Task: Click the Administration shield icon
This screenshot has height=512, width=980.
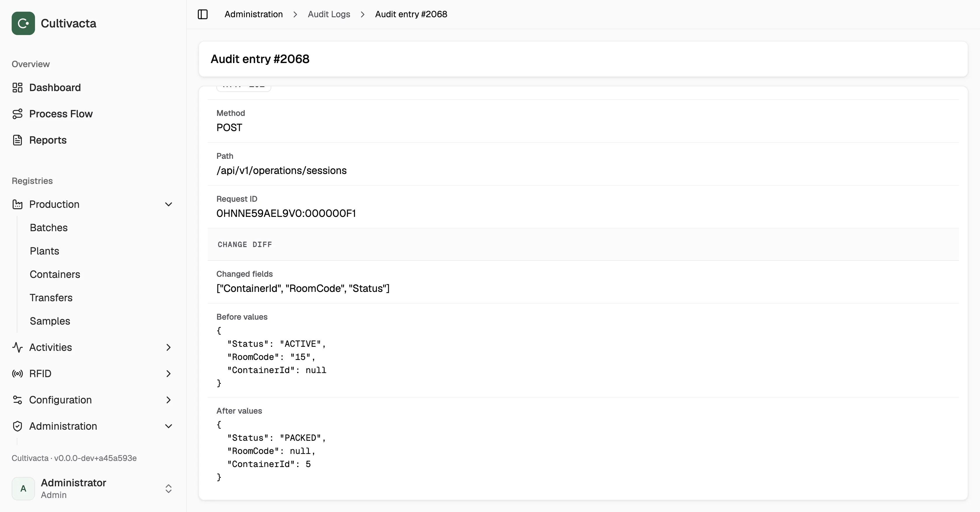Action: coord(17,426)
